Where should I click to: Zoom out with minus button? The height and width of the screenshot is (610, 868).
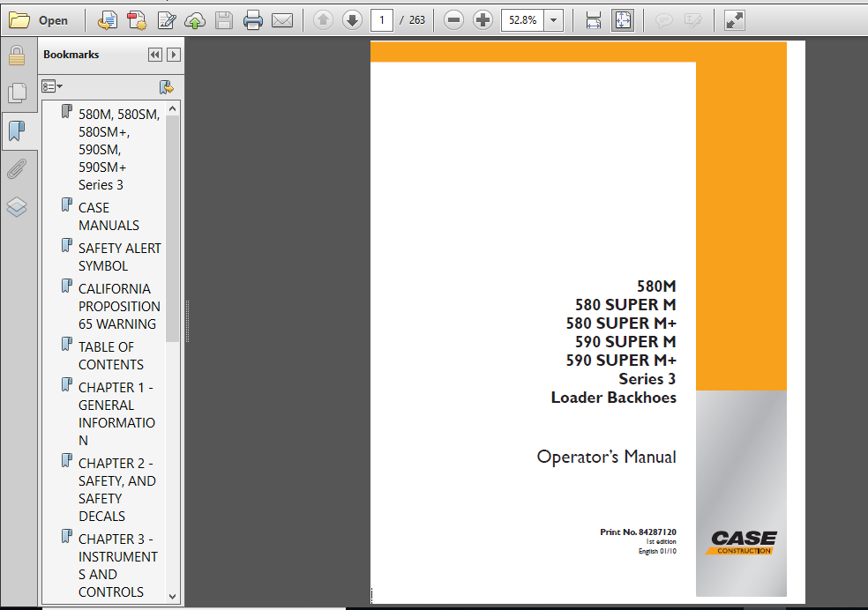pyautogui.click(x=453, y=20)
